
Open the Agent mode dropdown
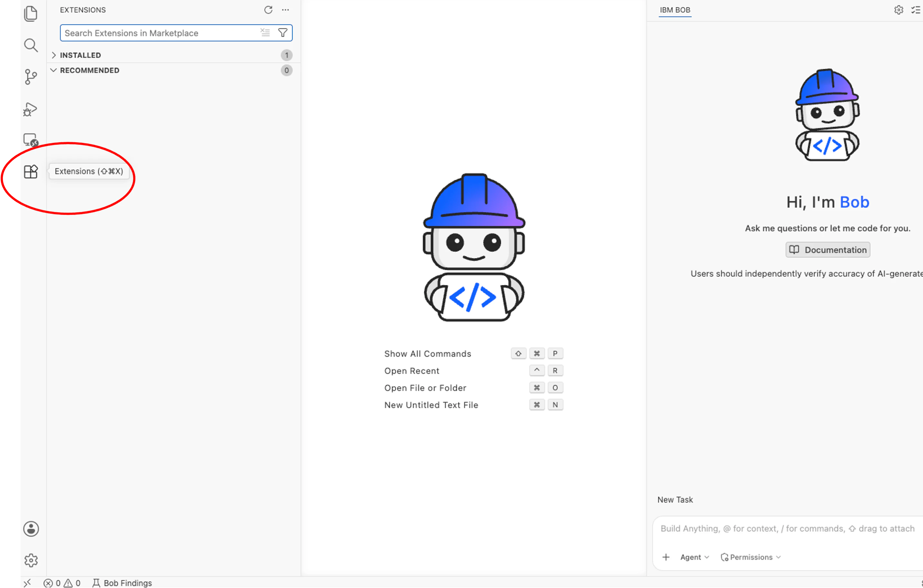pyautogui.click(x=695, y=557)
